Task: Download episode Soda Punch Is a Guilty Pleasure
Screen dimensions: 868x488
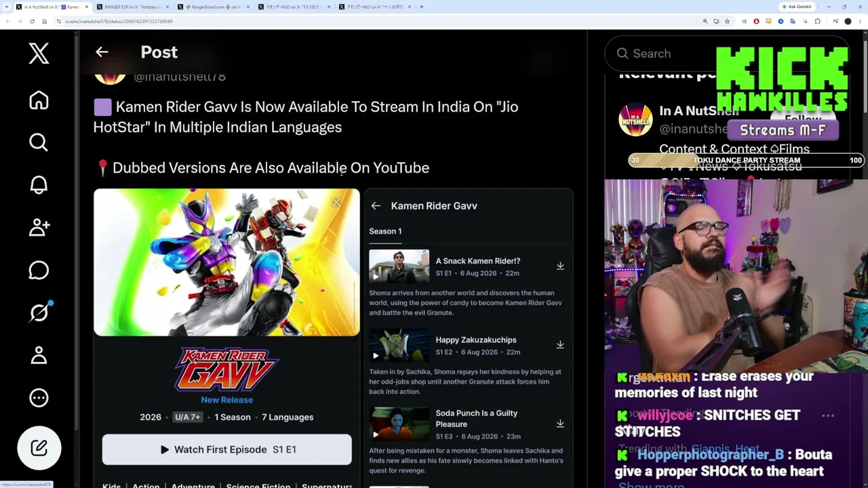Action: click(x=560, y=424)
